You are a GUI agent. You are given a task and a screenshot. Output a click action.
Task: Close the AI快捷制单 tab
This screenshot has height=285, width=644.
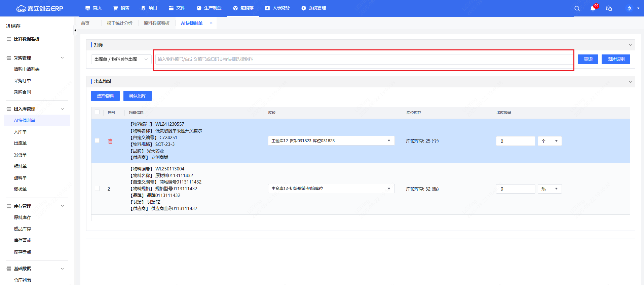211,23
